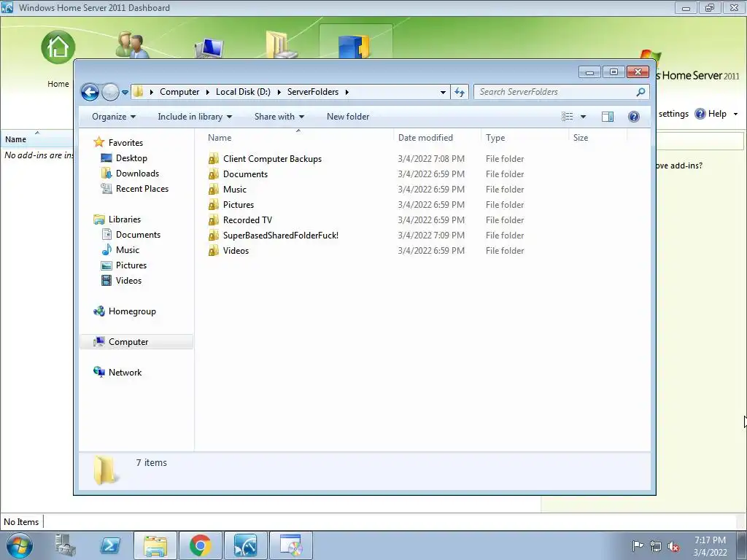Expand arrow after Computer breadcrumb
The width and height of the screenshot is (747, 560).
click(208, 92)
